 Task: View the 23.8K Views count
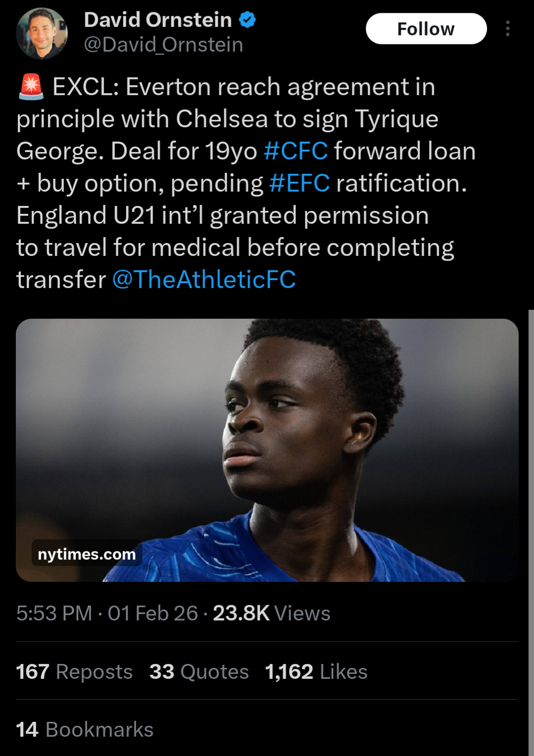click(271, 613)
